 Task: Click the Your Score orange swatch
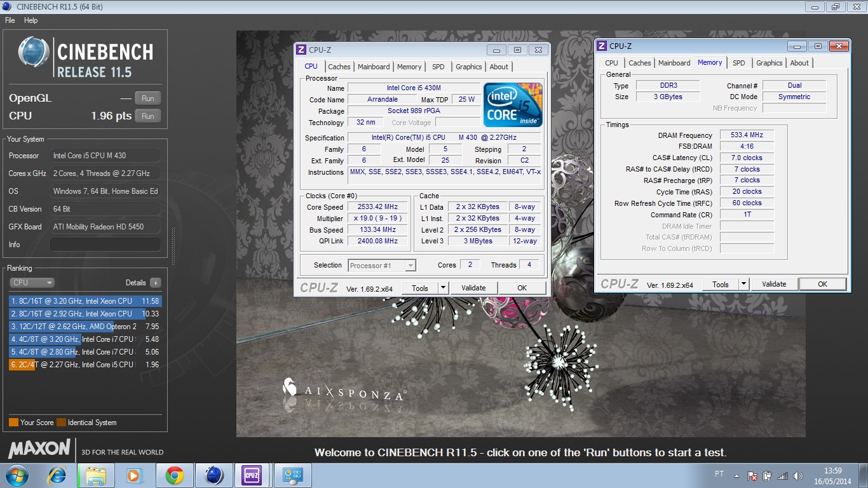point(13,423)
